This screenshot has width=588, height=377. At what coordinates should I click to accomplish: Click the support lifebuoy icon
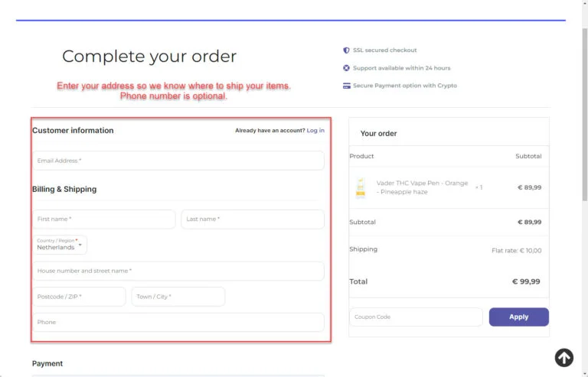pos(346,68)
